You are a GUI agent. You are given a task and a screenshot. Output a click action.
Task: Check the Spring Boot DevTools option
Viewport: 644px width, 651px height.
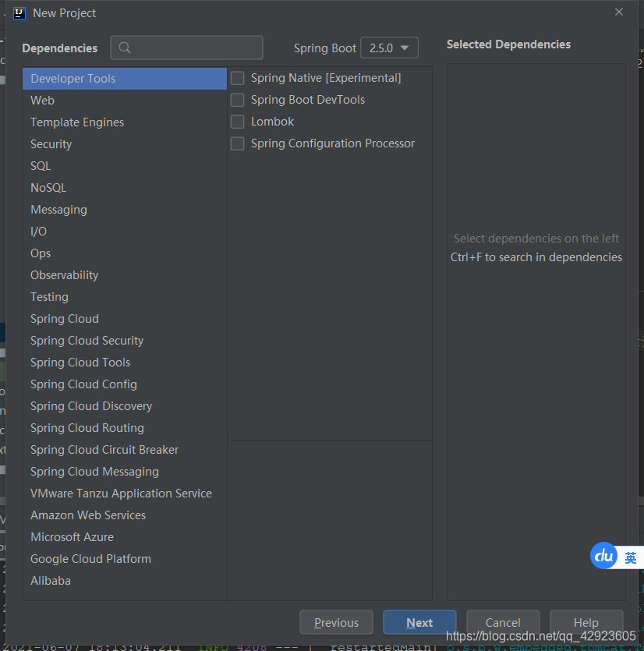coord(238,100)
